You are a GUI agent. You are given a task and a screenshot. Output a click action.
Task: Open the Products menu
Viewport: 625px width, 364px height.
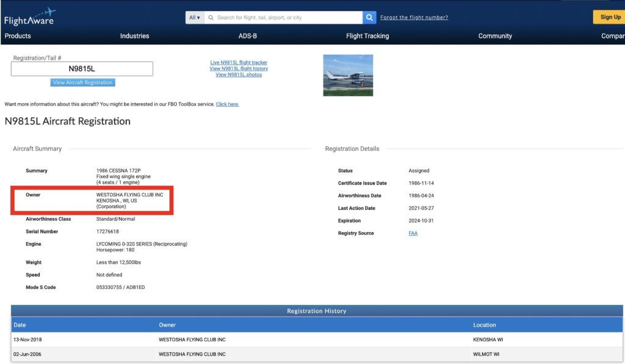tap(18, 36)
